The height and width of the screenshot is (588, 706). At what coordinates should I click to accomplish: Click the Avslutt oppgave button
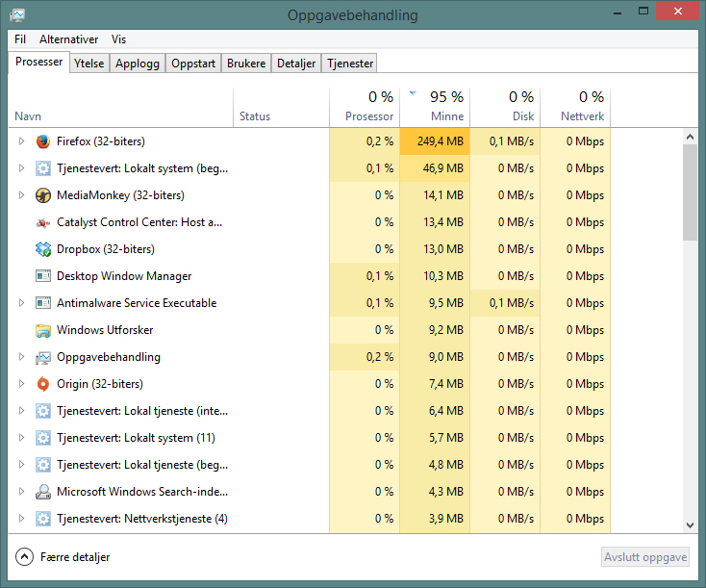click(x=645, y=557)
